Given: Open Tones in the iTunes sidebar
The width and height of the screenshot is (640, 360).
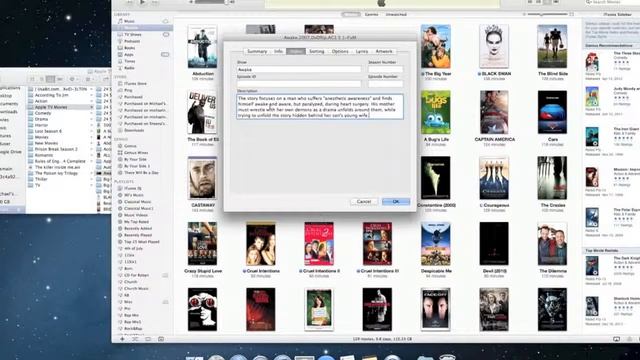Looking at the screenshot, I should coord(129,61).
